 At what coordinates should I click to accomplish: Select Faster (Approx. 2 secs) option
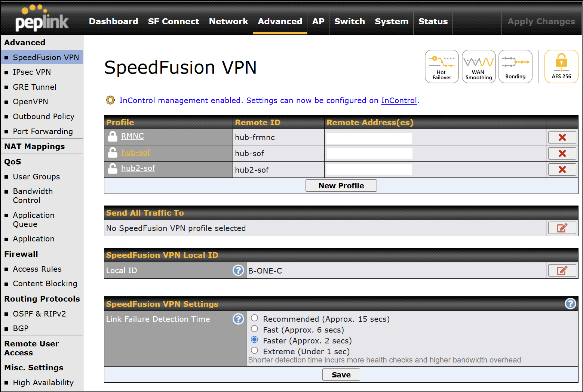255,340
